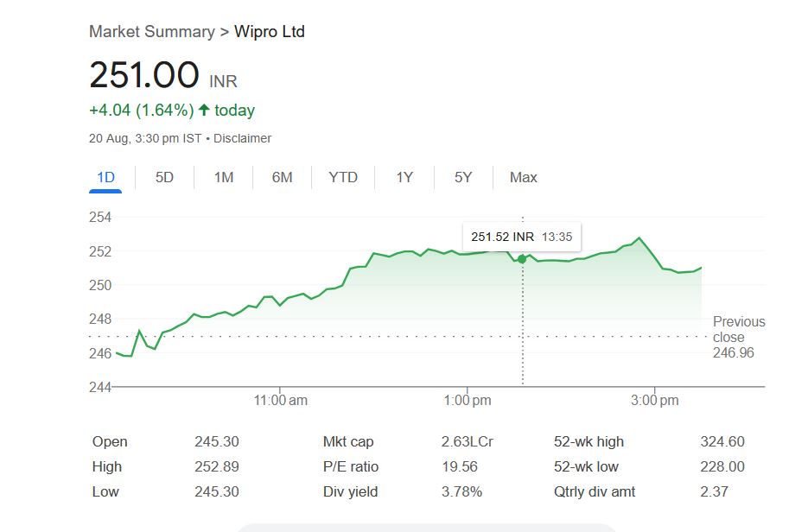Click the Previous close 246.96 label
808x532 pixels.
738,337
